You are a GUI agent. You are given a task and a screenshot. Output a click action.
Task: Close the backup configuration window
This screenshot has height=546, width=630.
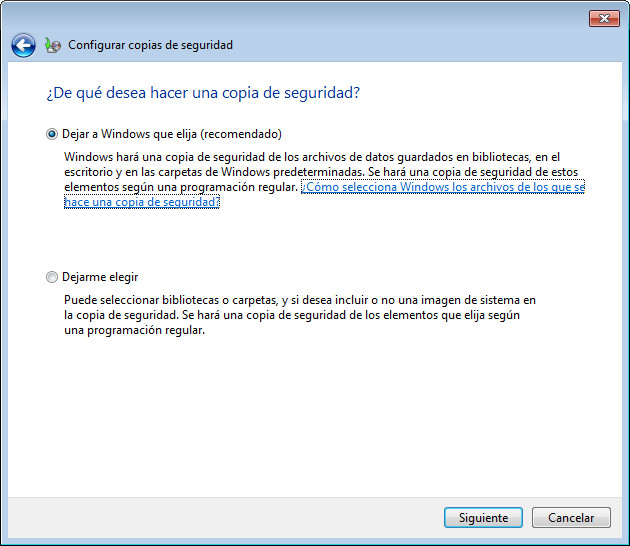click(x=602, y=18)
